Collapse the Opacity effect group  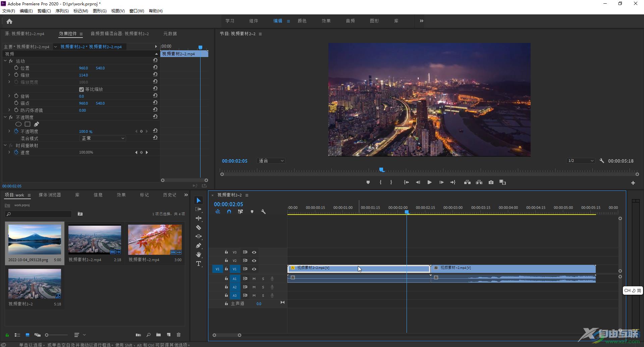click(5, 117)
